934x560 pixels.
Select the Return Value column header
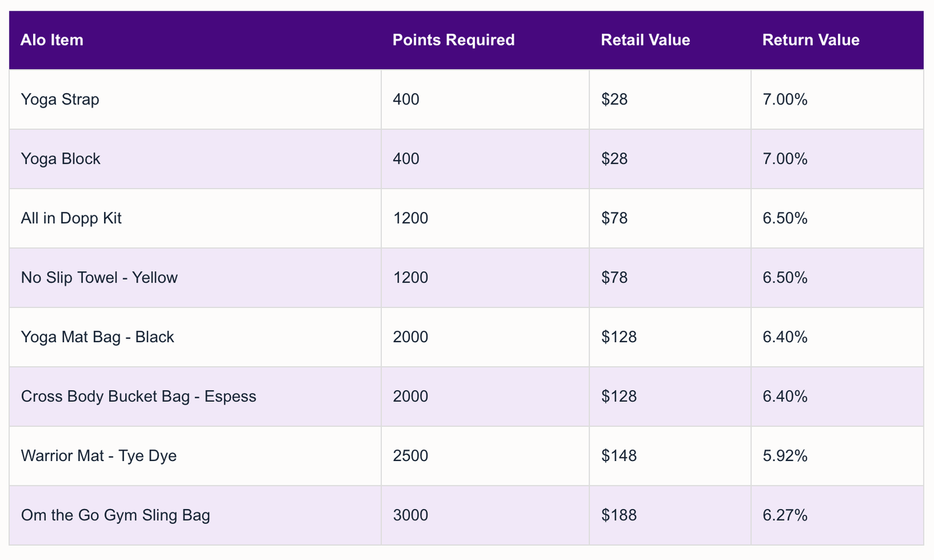tap(811, 40)
